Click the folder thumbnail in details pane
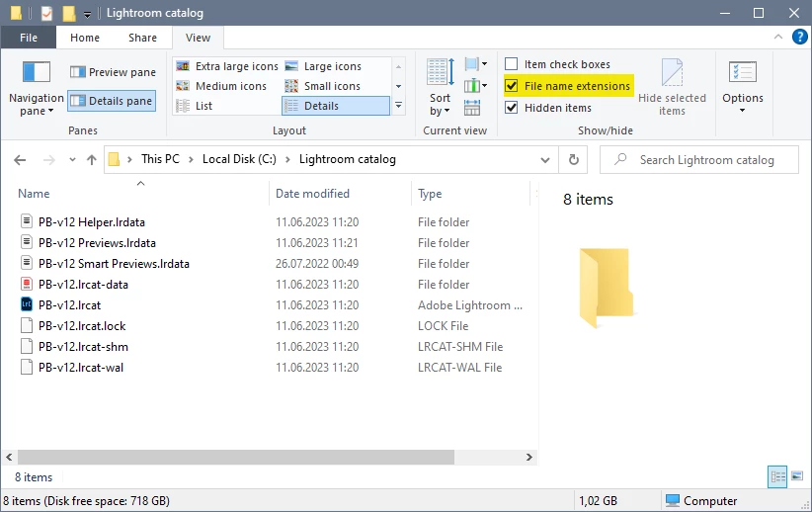This screenshot has height=512, width=812. 606,288
